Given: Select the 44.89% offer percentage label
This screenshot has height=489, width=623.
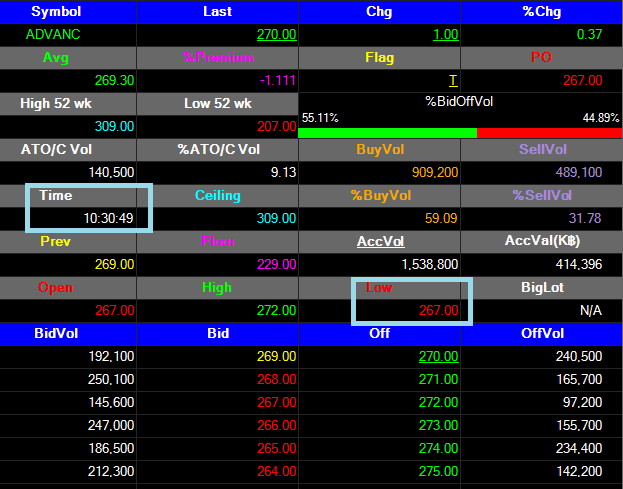Looking at the screenshot, I should pos(601,118).
